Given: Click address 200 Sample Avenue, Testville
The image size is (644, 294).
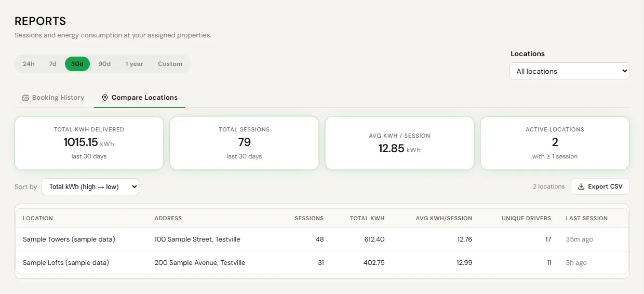Looking at the screenshot, I should (x=200, y=263).
